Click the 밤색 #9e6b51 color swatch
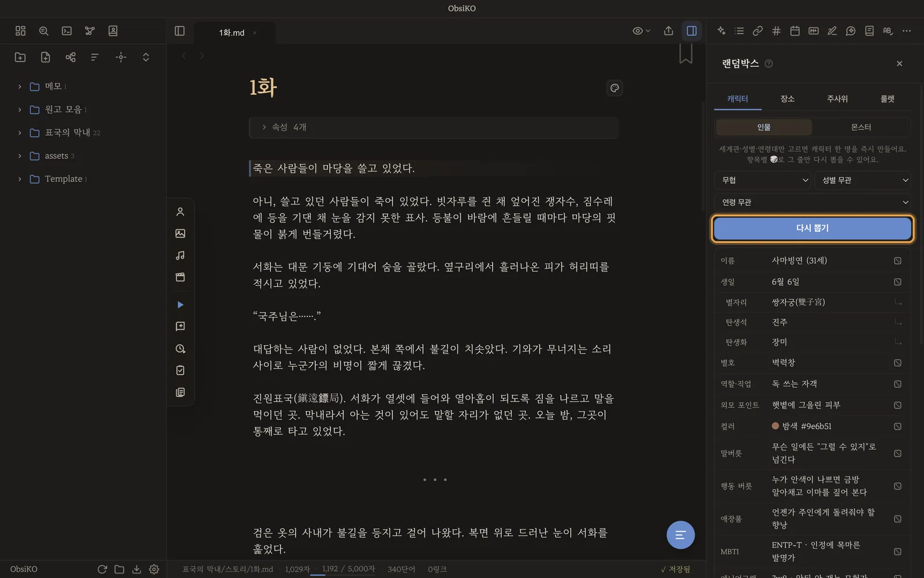 pyautogui.click(x=776, y=426)
